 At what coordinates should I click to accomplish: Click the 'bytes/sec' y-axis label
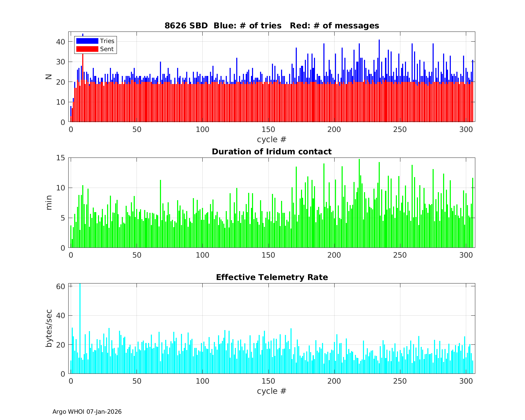[x=49, y=328]
